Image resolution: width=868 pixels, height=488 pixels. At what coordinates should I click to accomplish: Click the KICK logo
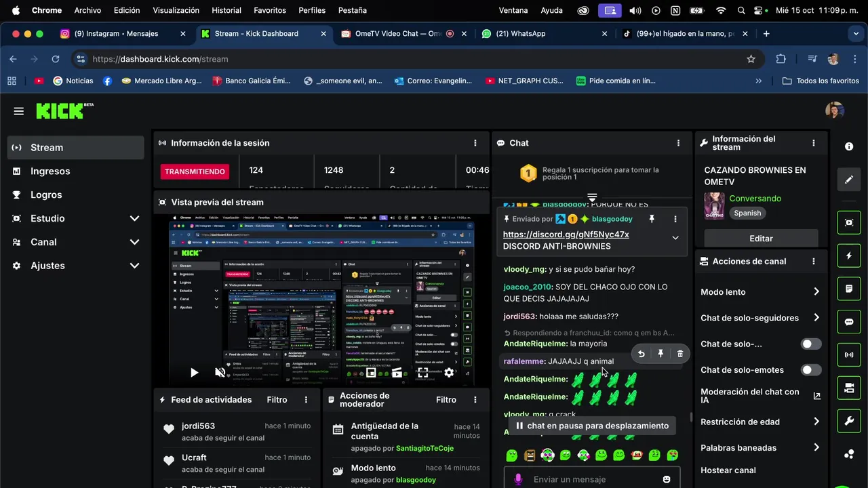(x=64, y=110)
